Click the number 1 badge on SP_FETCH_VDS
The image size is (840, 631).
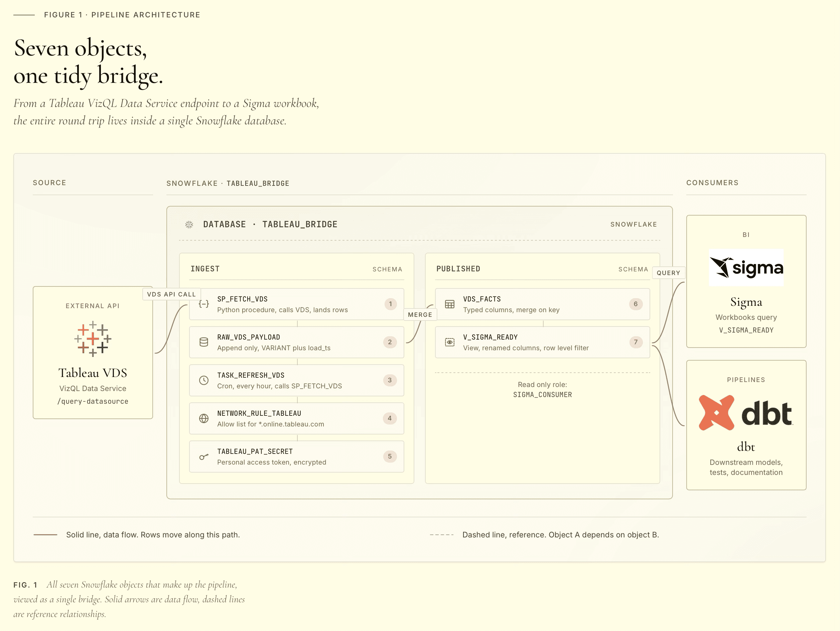click(390, 304)
